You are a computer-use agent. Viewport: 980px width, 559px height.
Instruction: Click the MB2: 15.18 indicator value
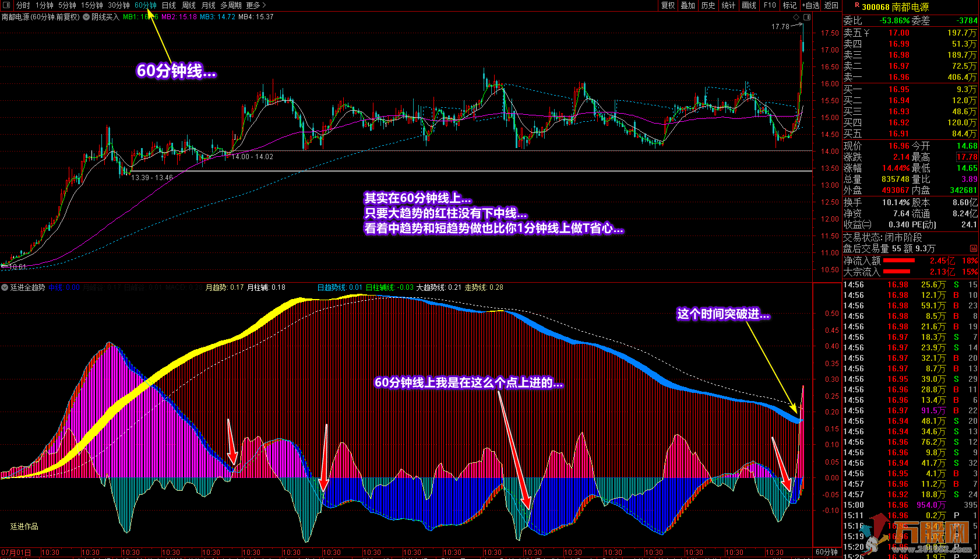click(x=179, y=17)
